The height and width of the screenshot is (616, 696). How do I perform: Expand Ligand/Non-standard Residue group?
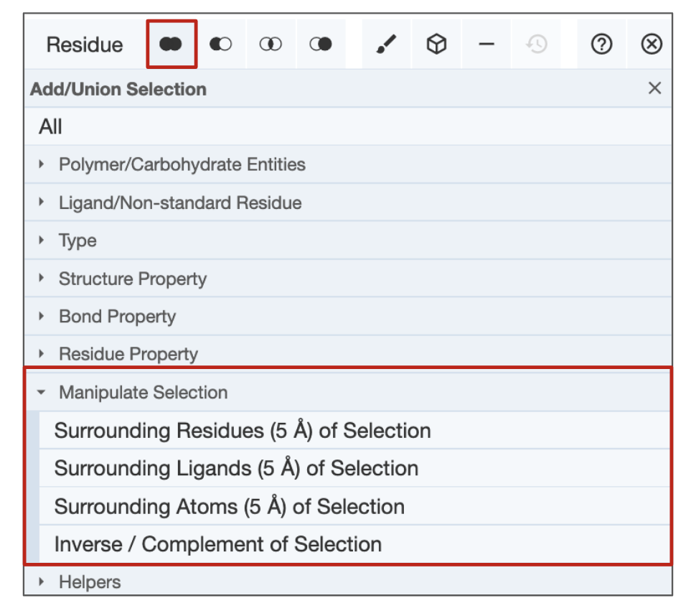(x=179, y=202)
